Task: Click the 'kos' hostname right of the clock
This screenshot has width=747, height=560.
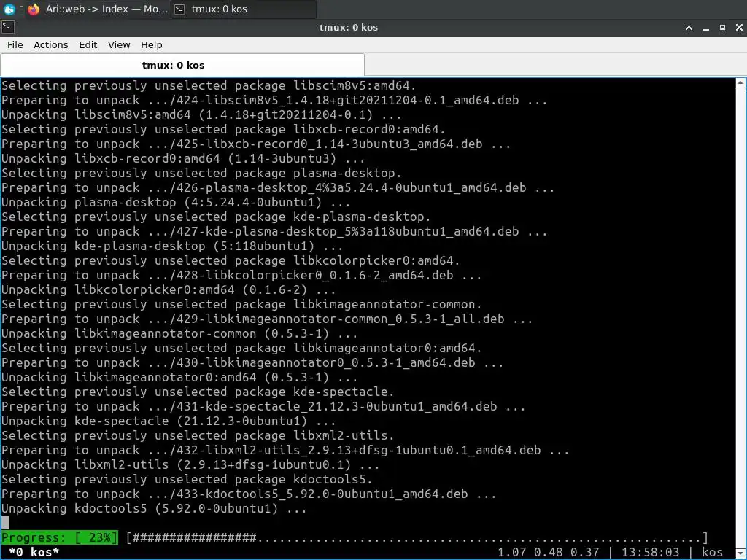Action: point(712,552)
